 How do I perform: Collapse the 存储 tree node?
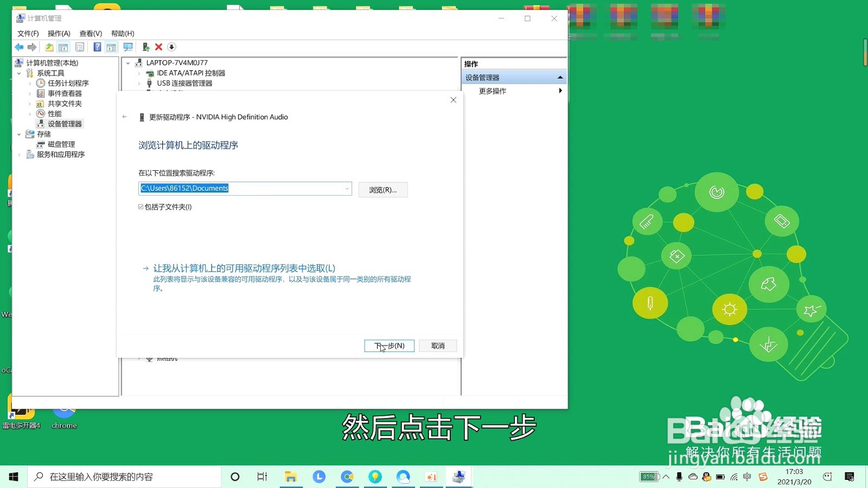pos(19,134)
